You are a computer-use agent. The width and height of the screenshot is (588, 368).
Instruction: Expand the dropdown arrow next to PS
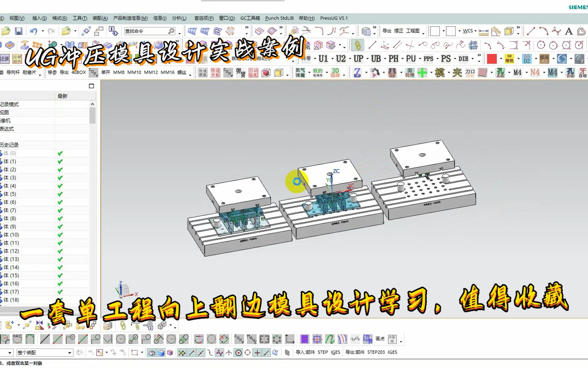pyautogui.click(x=454, y=59)
